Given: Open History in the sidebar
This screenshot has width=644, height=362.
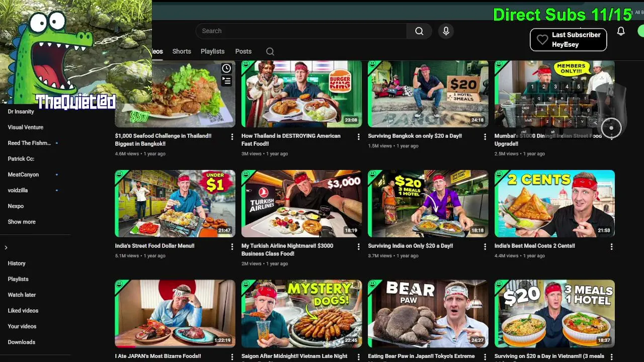Looking at the screenshot, I should 17,263.
